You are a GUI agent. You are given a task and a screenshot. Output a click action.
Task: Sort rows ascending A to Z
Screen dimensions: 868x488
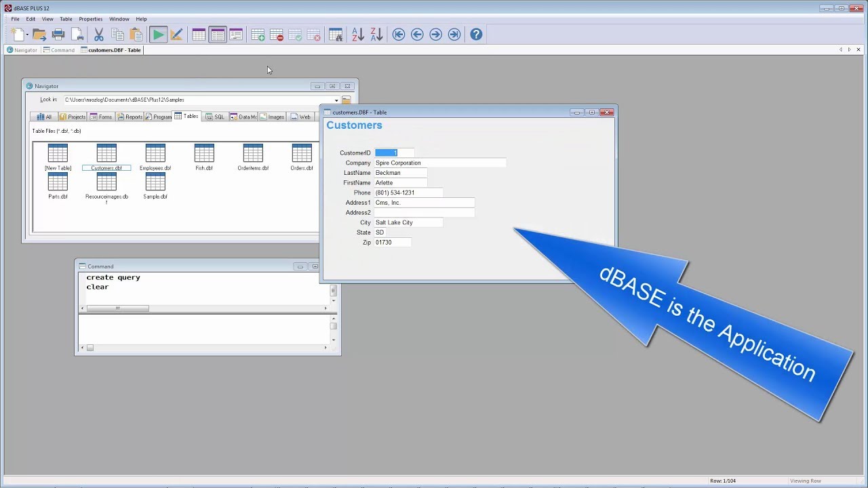[x=358, y=35]
